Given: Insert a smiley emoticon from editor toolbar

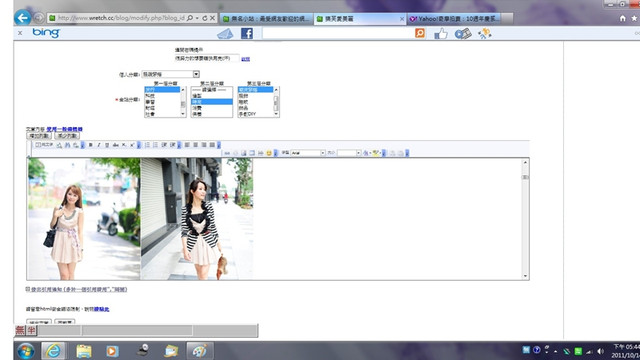Looking at the screenshot, I should click(269, 153).
